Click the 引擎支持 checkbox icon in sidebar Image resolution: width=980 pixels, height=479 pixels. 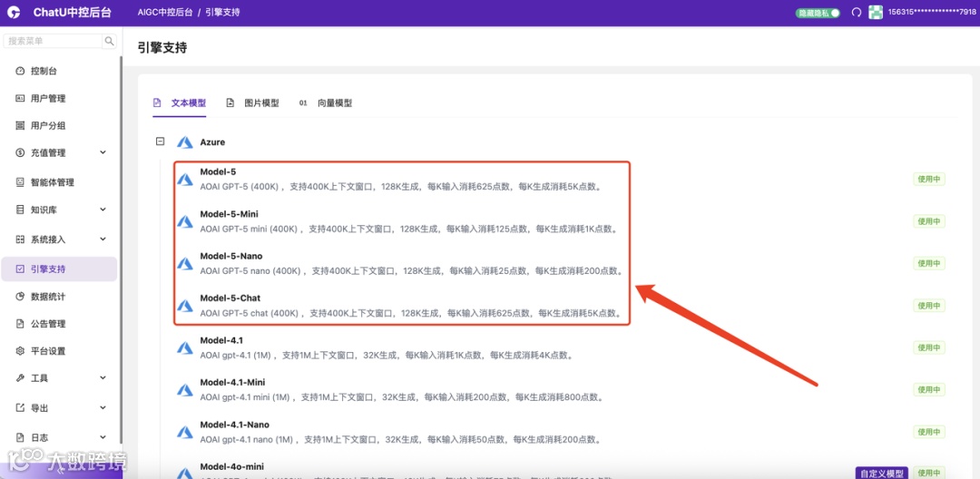(x=20, y=269)
